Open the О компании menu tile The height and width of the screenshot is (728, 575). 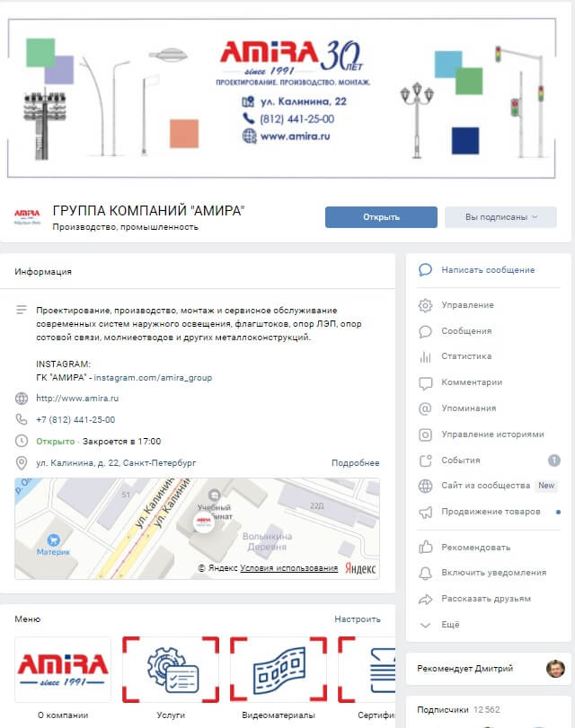63,678
